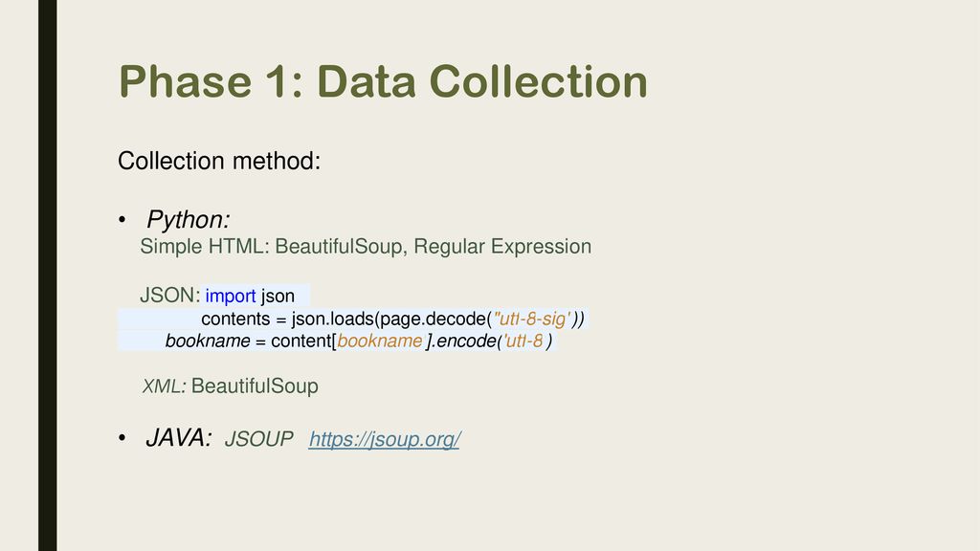This screenshot has height=551, width=980.
Task: Click the .encode('utf-8') code text
Action: [491, 342]
